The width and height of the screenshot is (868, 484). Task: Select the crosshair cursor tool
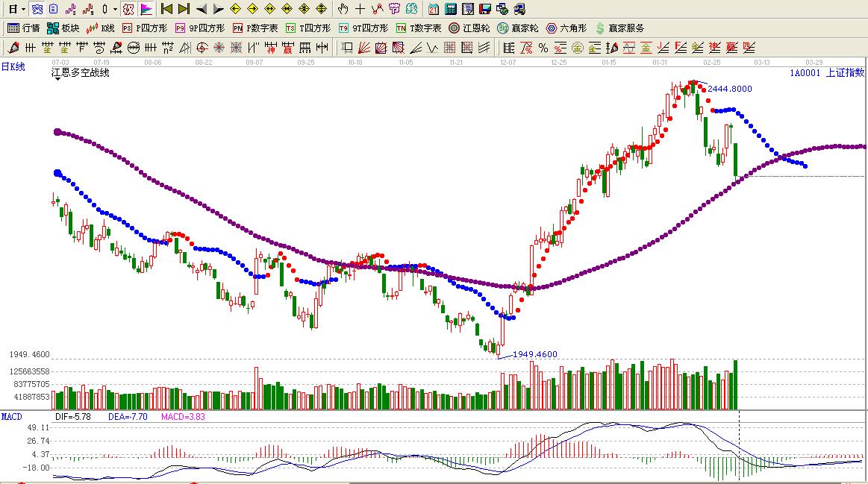[360, 9]
